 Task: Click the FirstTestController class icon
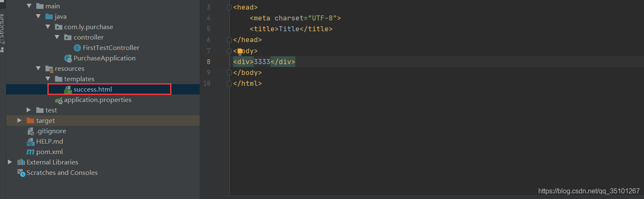[x=77, y=48]
